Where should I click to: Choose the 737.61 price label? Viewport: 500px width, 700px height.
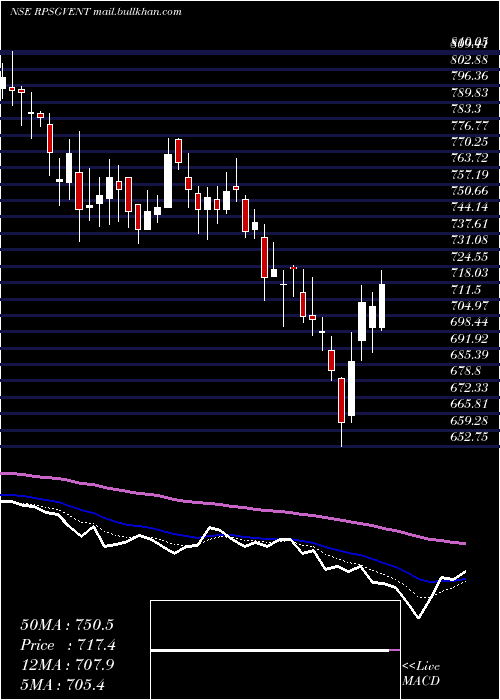point(469,224)
